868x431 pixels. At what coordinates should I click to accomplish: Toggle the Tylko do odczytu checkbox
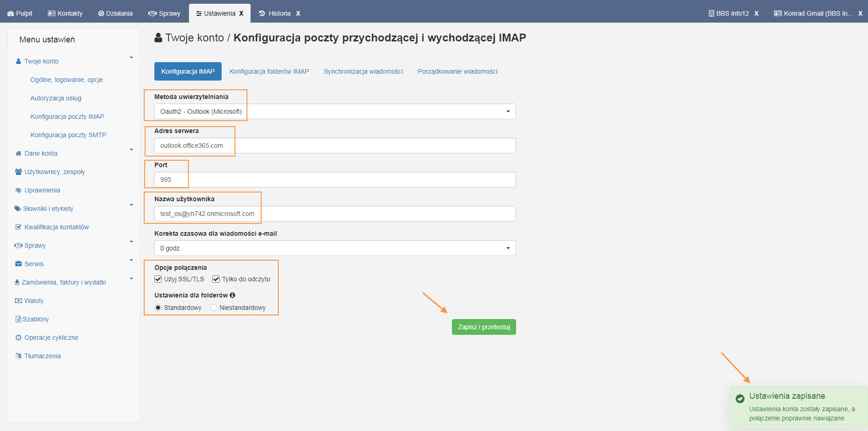(x=216, y=279)
